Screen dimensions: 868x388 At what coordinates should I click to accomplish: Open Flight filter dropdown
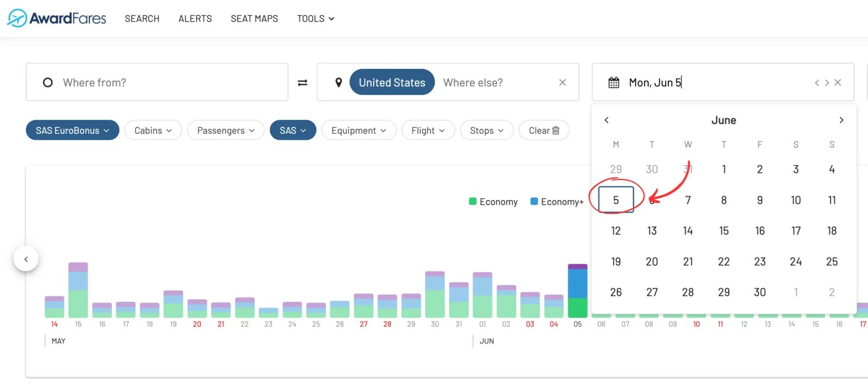pos(428,130)
